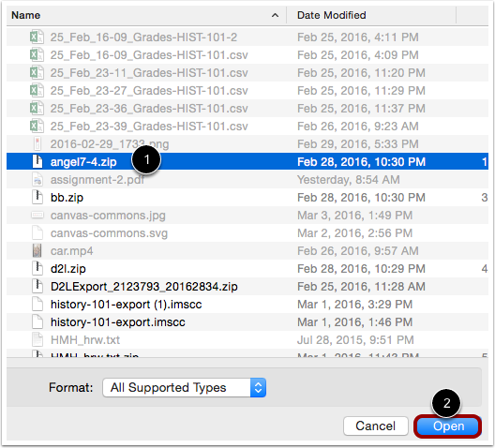Image resolution: width=495 pixels, height=448 pixels.
Task: Click date Jul 28, 2015, 9:51 PM
Action: 355,340
